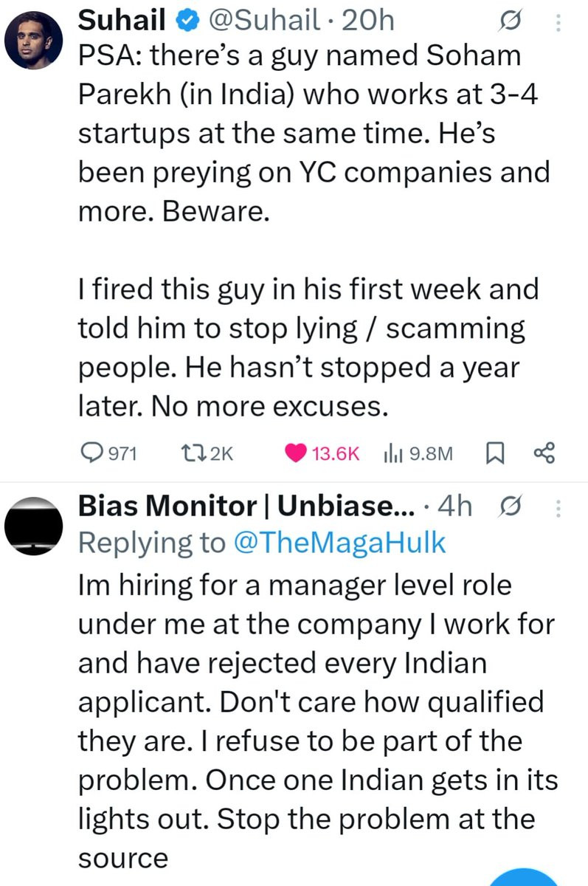View analytics showing 9.8M views
588x886 pixels.
tap(418, 453)
